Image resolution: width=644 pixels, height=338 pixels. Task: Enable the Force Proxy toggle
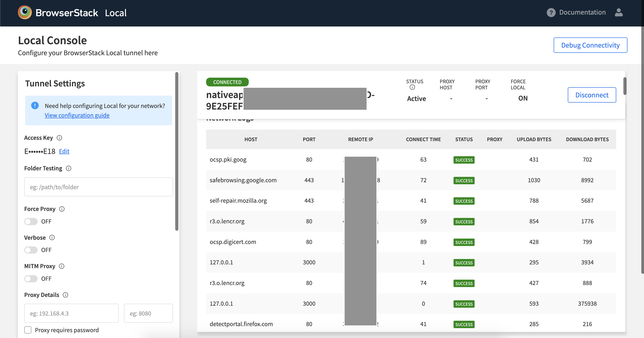coord(31,222)
